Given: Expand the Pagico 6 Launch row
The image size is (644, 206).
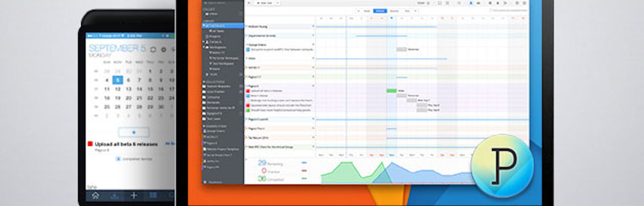Looking at the screenshot, I should click(x=247, y=119).
